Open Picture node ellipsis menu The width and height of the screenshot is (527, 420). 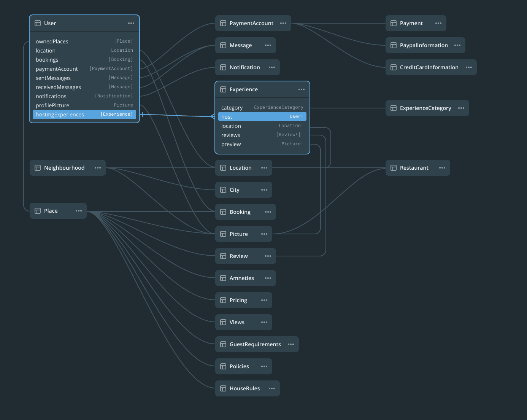(264, 234)
